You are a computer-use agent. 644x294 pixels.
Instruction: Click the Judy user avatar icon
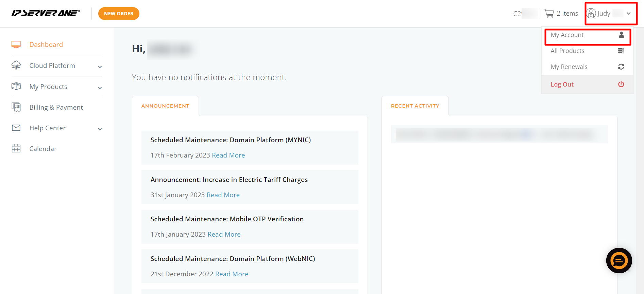(591, 13)
